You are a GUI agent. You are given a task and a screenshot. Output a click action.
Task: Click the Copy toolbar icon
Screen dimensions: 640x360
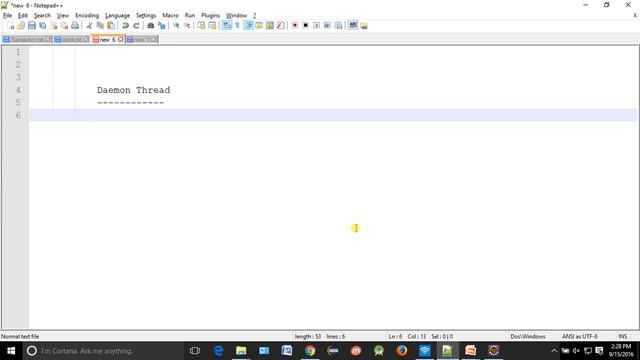pos(100,26)
